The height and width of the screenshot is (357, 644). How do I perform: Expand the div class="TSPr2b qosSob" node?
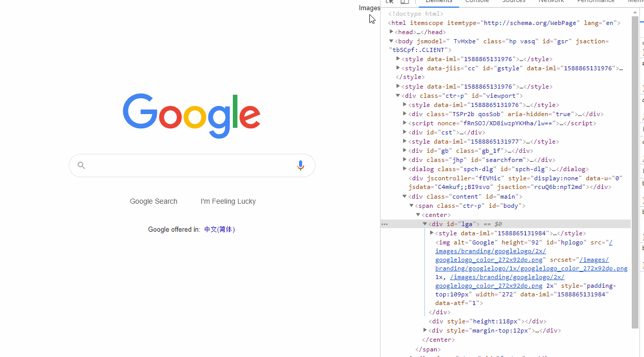coord(405,114)
